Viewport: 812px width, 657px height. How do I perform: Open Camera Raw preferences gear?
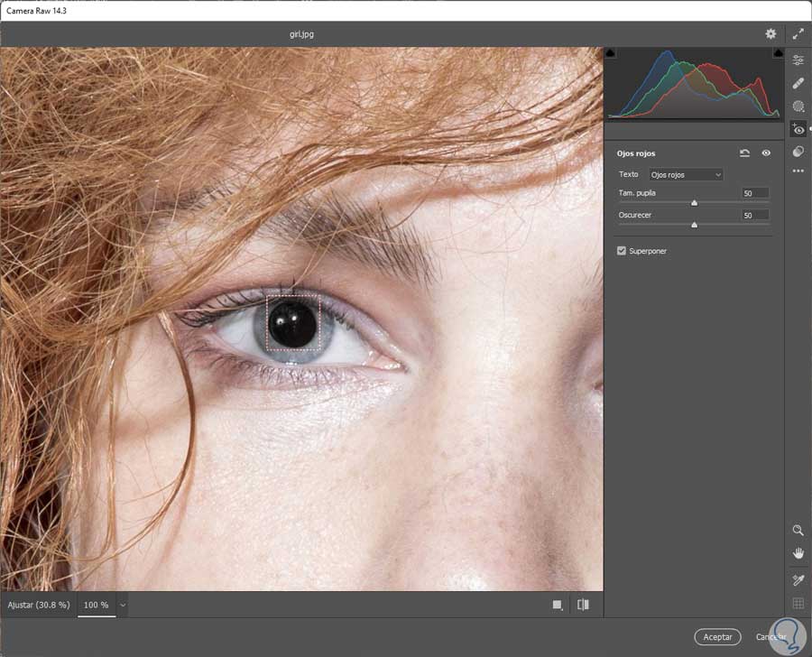point(770,33)
